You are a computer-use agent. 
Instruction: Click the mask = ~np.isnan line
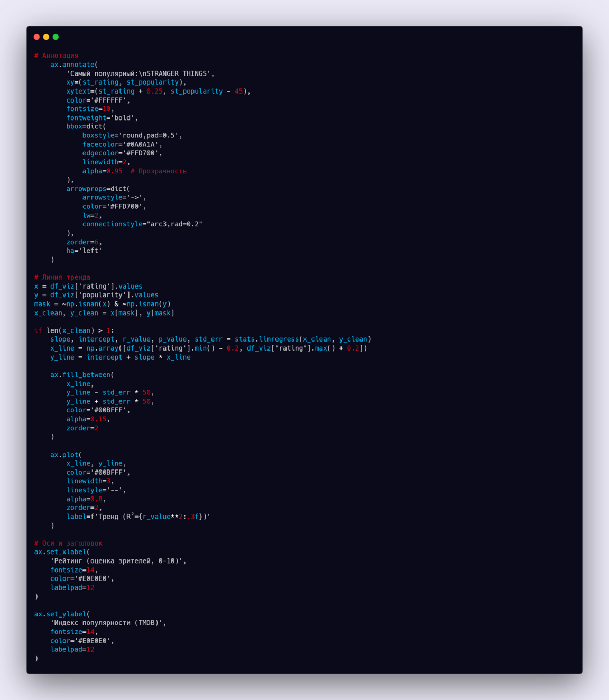(x=102, y=304)
